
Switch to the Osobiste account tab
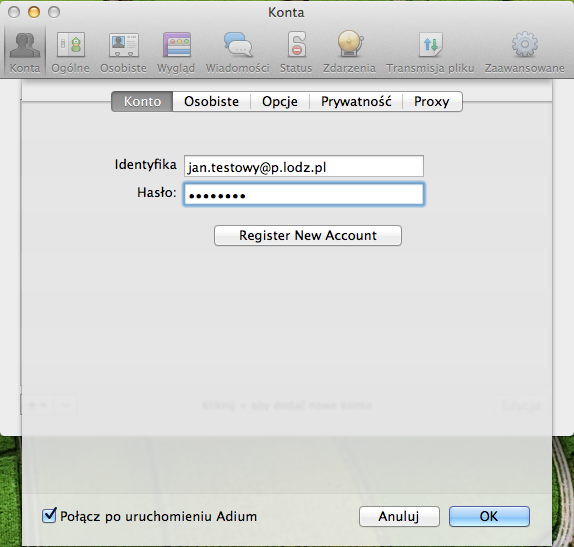click(212, 101)
